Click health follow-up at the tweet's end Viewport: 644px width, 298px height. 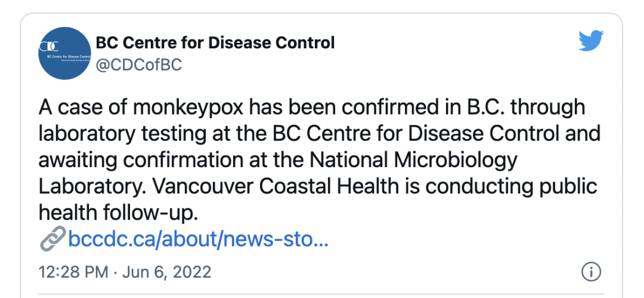point(118,213)
